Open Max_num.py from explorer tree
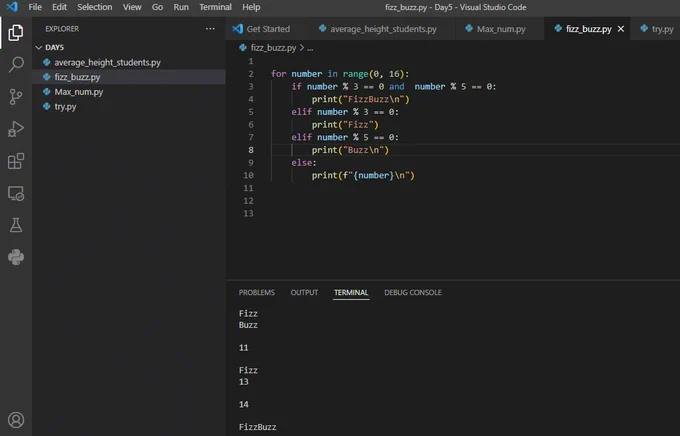Screen dimensions: 680x436 (129, 92)
